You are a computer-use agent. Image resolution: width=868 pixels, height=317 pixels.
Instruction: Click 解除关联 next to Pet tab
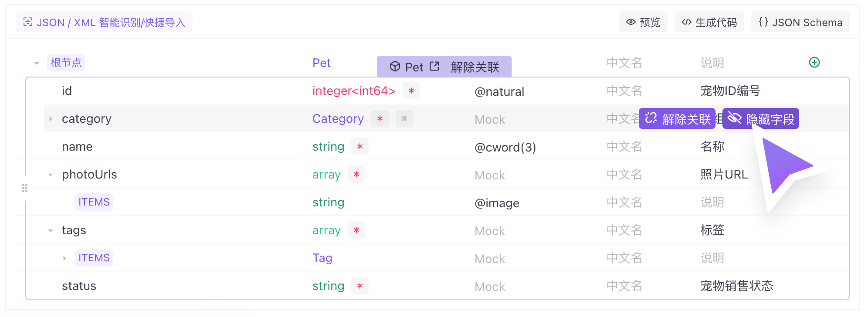[475, 67]
